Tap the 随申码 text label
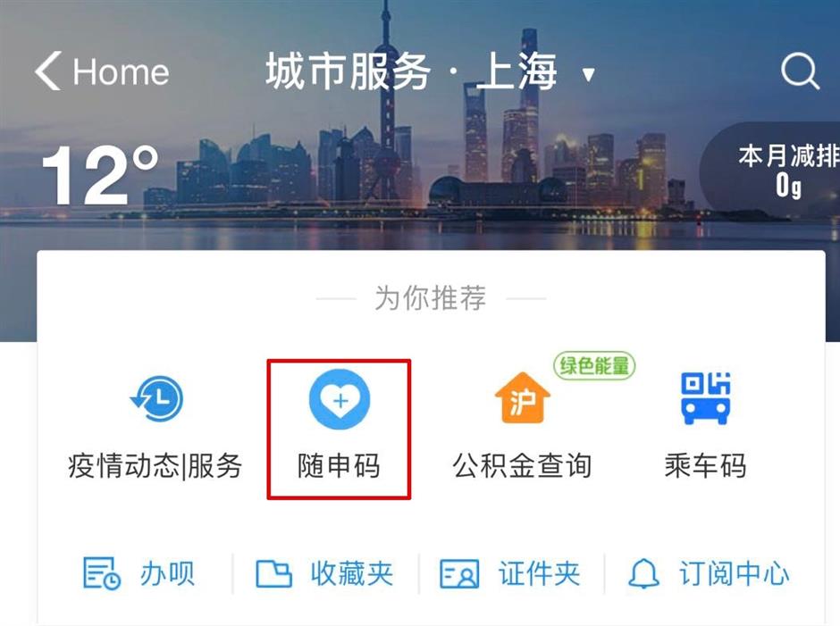 (339, 465)
